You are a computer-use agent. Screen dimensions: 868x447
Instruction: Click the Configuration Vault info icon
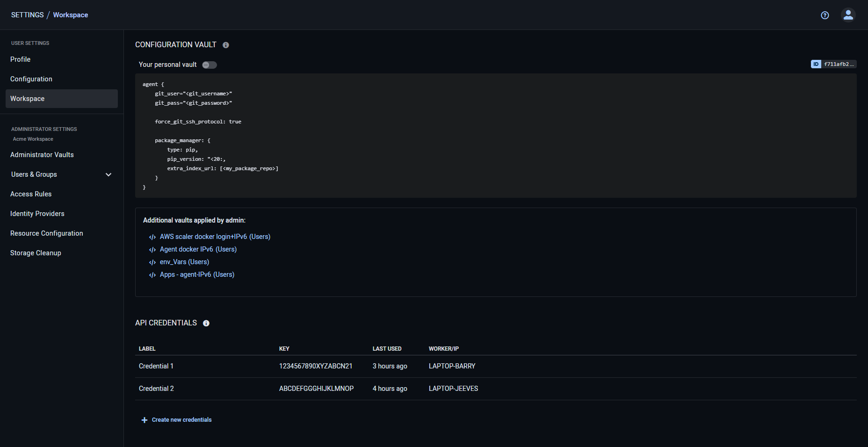[x=226, y=45]
